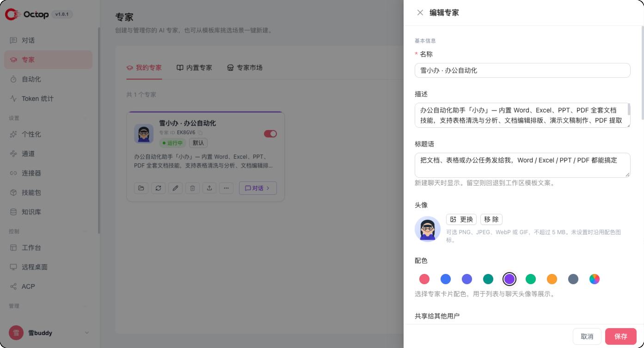The image size is (644, 348).
Task: Open 通道 in the sidebar
Action: click(49, 154)
